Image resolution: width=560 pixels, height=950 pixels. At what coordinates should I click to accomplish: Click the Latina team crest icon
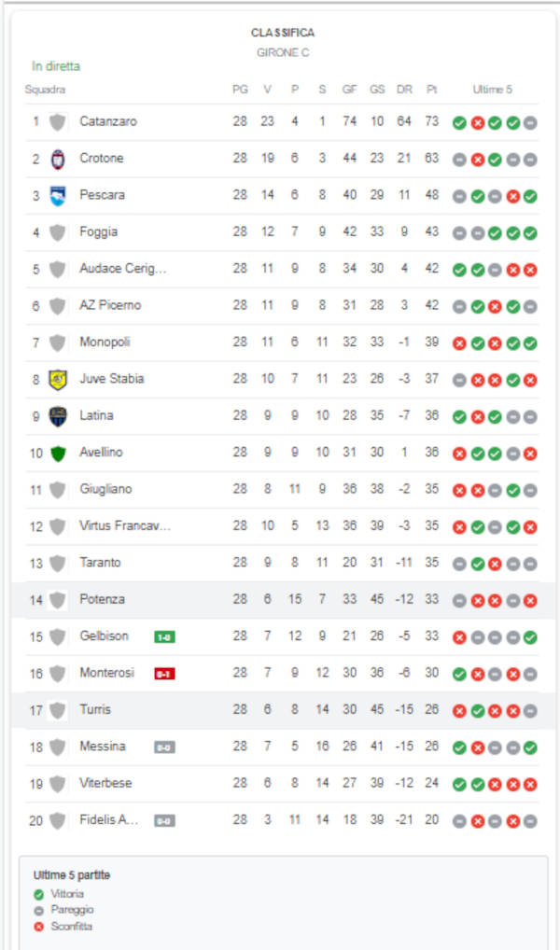coord(58,415)
